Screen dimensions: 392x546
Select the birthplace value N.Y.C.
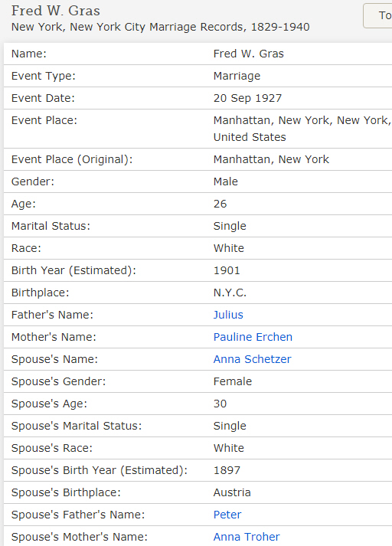[x=230, y=293]
